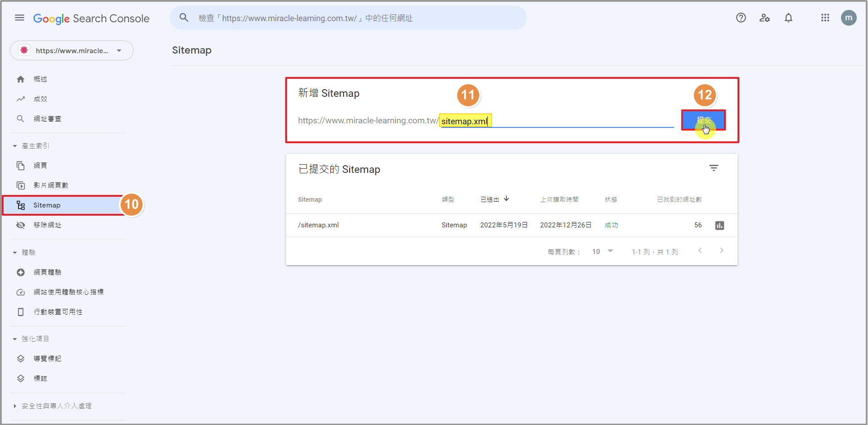
Task: Expand 安全性與專人介入處理 section
Action: [15, 406]
